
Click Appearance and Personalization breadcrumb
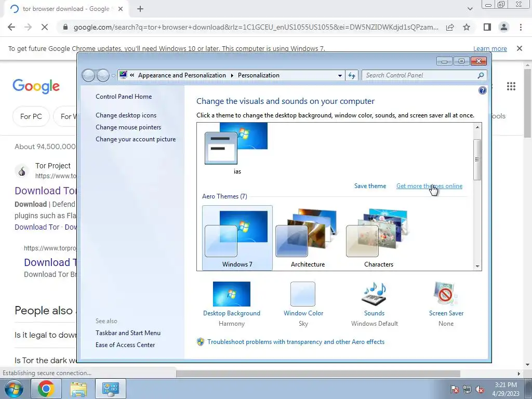pos(182,75)
